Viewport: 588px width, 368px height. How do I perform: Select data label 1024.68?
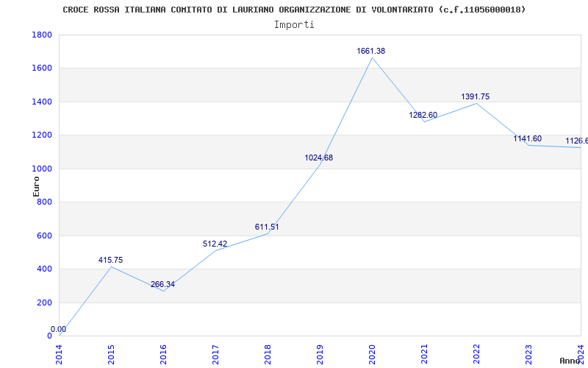(x=319, y=158)
